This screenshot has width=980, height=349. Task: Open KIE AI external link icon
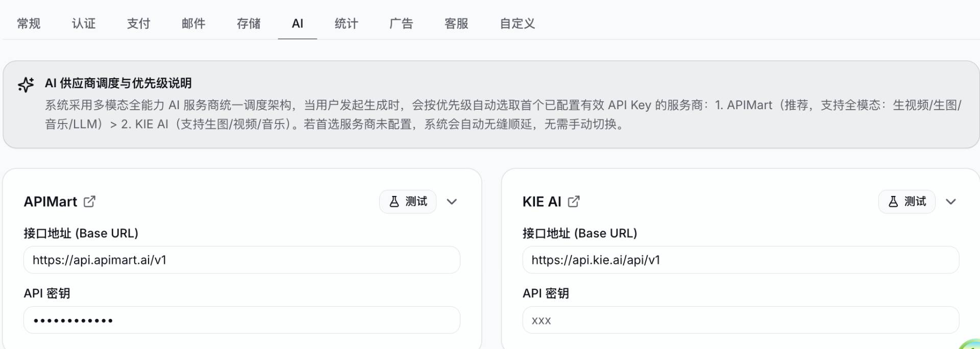tap(574, 202)
